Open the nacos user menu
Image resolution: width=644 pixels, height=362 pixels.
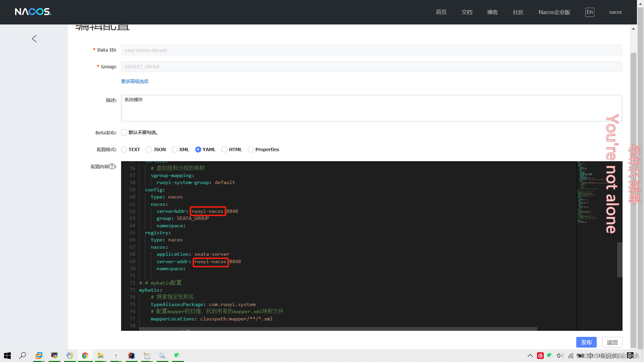(x=615, y=12)
